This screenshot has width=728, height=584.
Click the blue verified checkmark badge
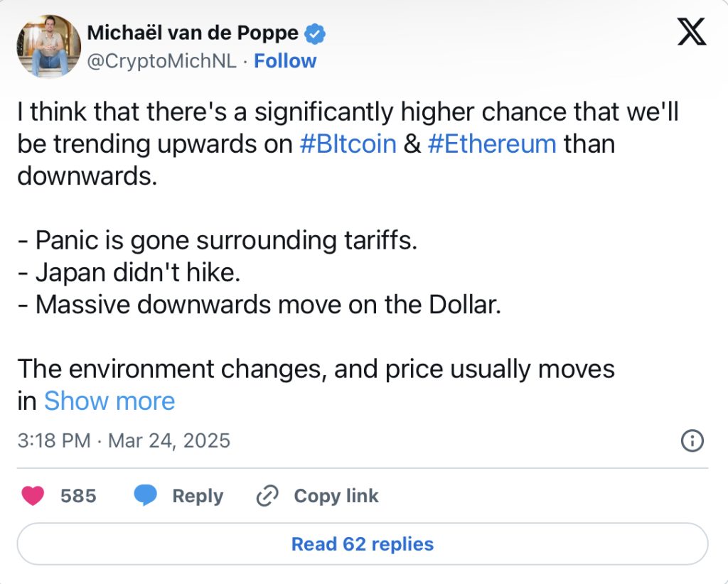[x=315, y=33]
